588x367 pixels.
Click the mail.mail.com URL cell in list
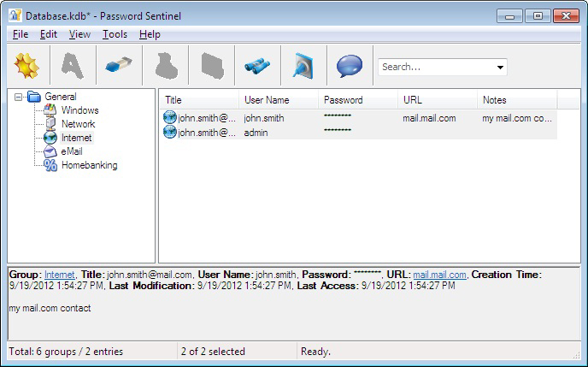[x=429, y=118]
